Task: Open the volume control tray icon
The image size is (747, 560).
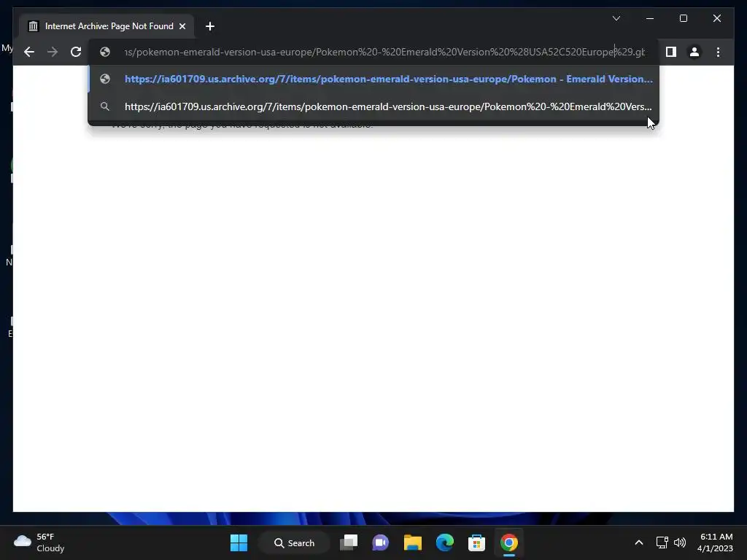Action: tap(680, 542)
